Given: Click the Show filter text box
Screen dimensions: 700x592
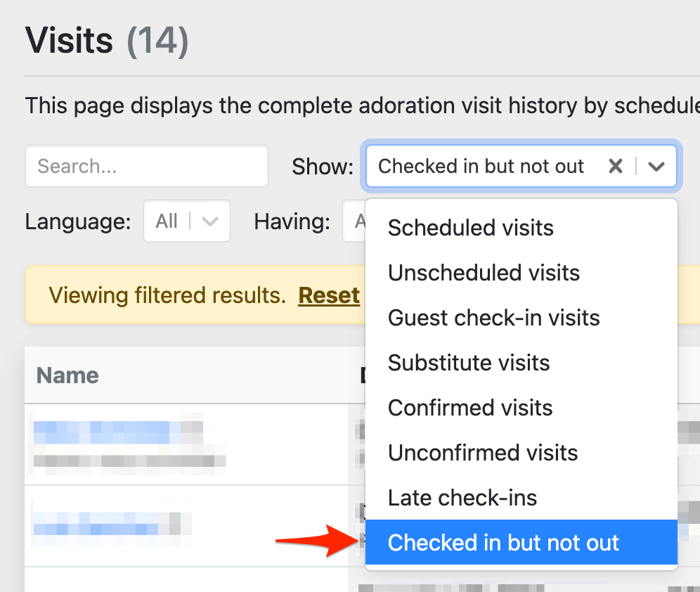Looking at the screenshot, I should [x=481, y=167].
